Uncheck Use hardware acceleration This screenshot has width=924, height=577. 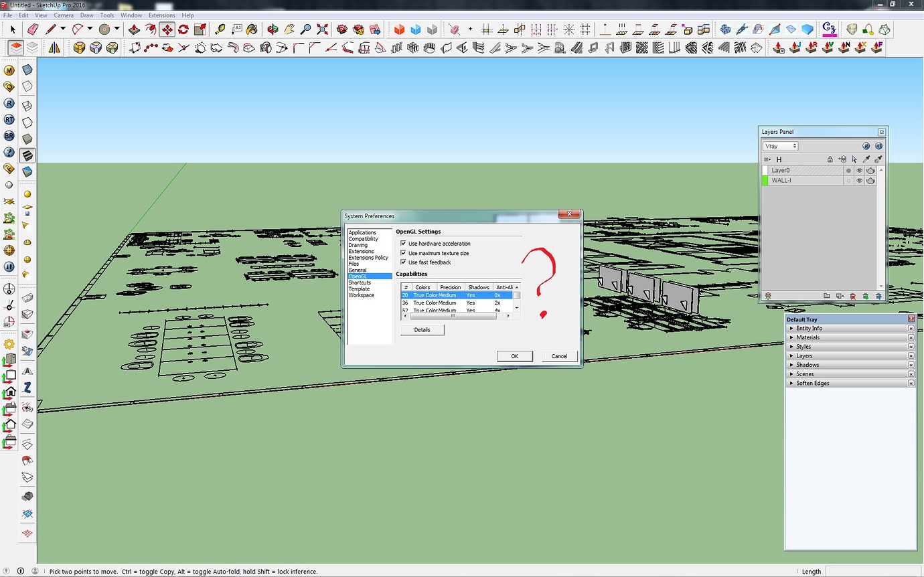[403, 243]
